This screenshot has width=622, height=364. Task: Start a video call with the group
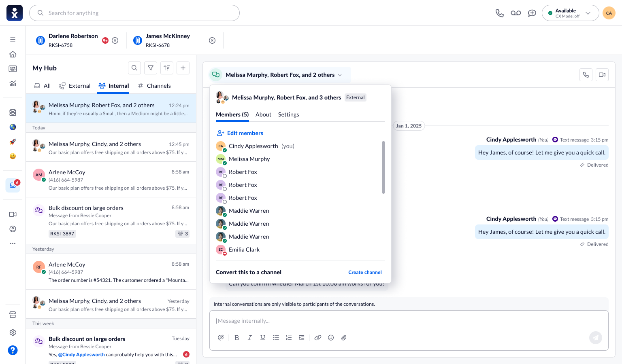coord(602,75)
